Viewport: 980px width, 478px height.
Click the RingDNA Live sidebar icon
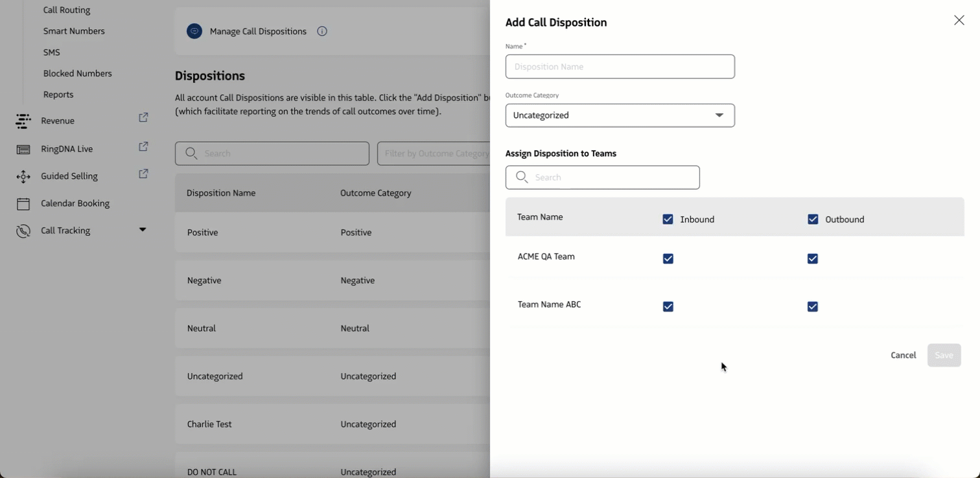coord(23,150)
